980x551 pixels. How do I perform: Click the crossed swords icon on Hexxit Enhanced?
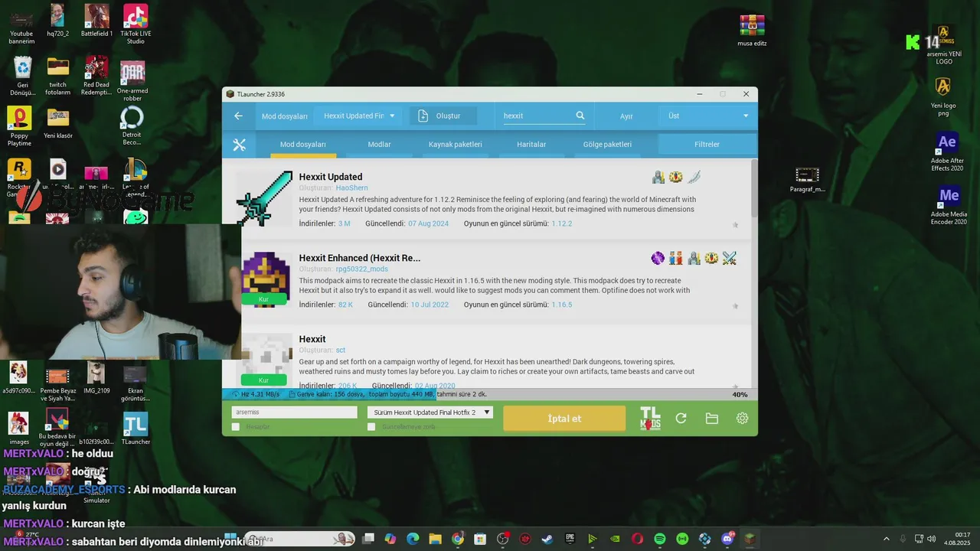click(x=730, y=258)
